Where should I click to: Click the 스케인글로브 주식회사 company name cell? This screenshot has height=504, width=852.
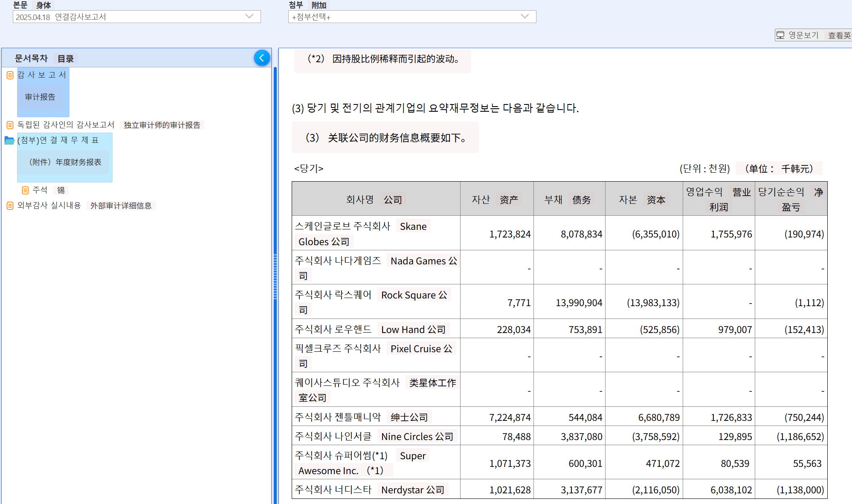coord(376,233)
